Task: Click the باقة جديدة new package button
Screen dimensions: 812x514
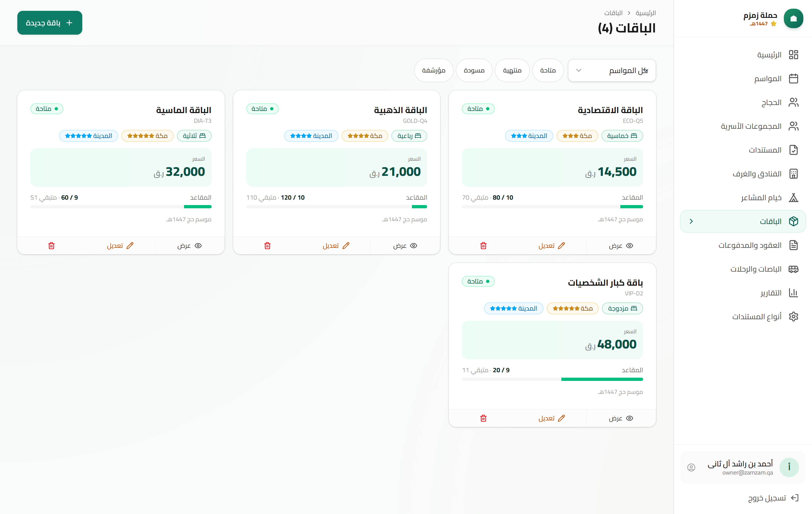Action: pos(50,23)
